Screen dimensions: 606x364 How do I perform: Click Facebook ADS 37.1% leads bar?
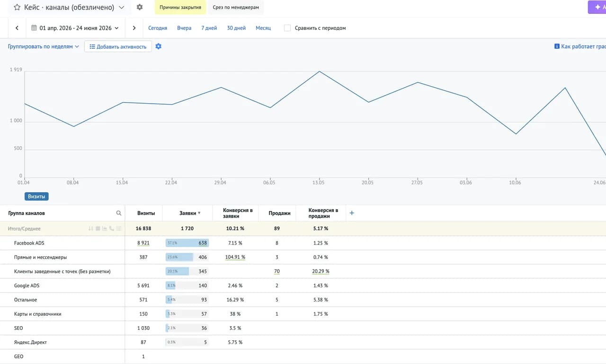pos(187,243)
